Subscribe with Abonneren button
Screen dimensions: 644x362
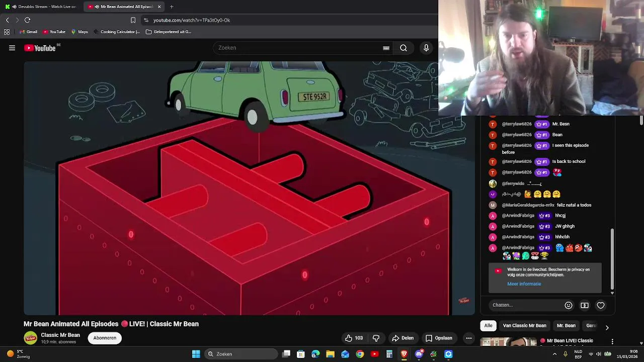click(105, 338)
